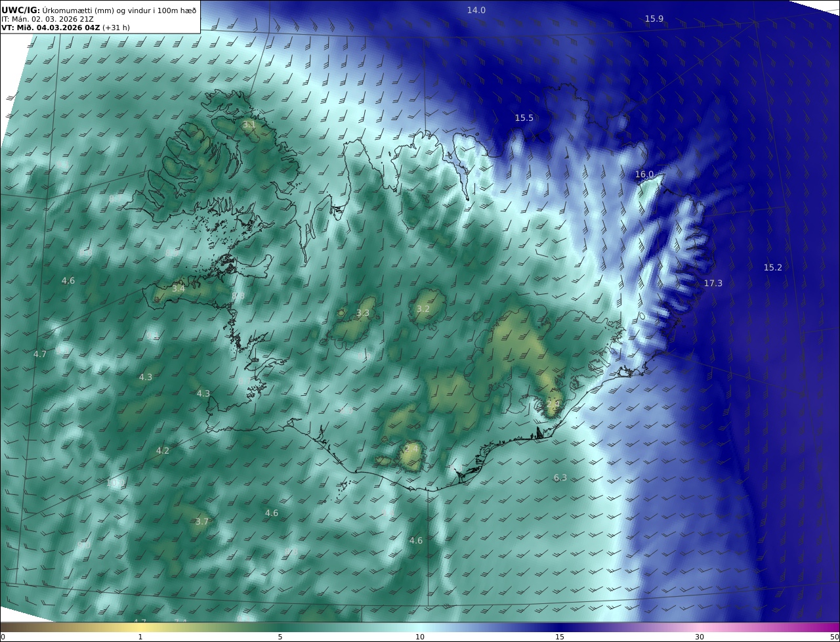Click the colorbar tick label 50
The height and width of the screenshot is (642, 840).
834,637
